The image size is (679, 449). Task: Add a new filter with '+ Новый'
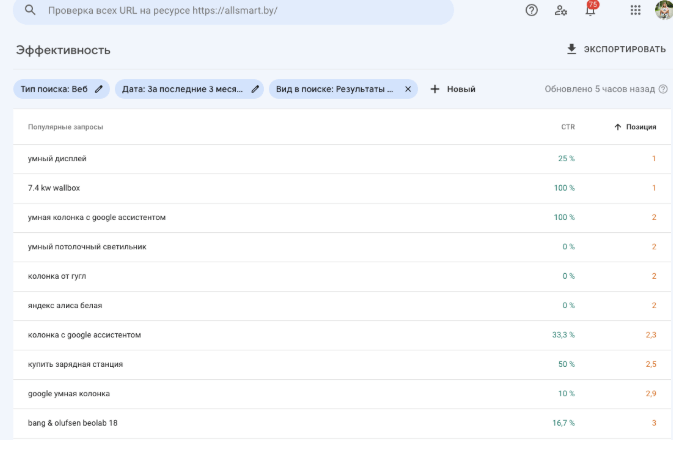[x=453, y=89]
